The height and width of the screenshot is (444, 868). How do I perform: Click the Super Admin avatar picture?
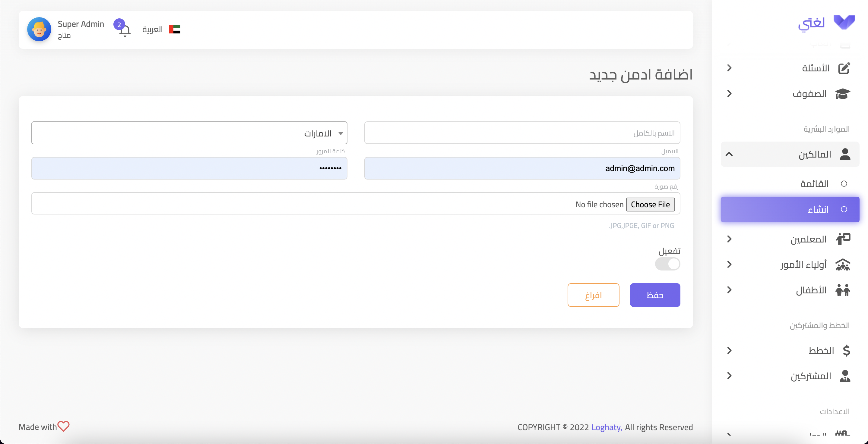point(39,30)
